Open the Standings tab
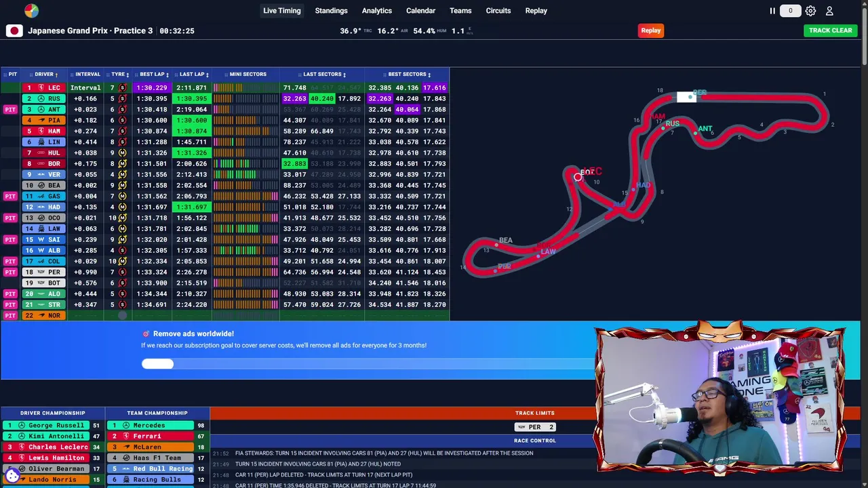This screenshot has height=488, width=868. (x=331, y=11)
